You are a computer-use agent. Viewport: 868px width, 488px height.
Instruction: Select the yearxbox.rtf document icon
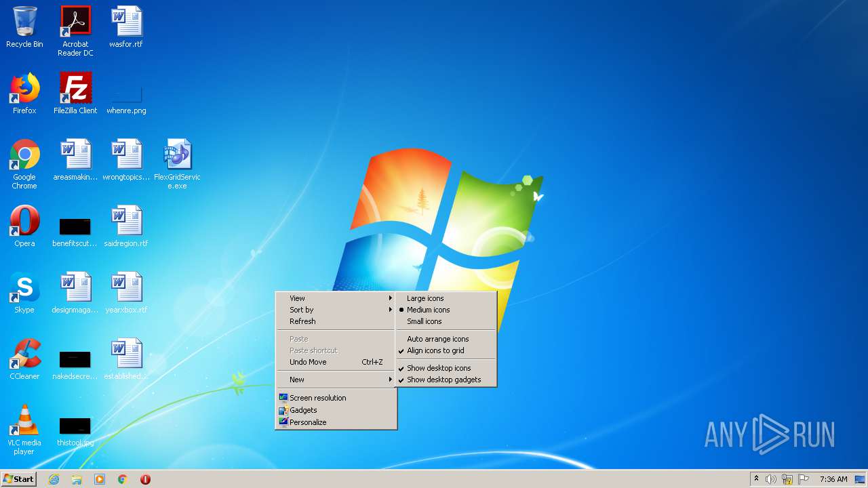click(126, 293)
